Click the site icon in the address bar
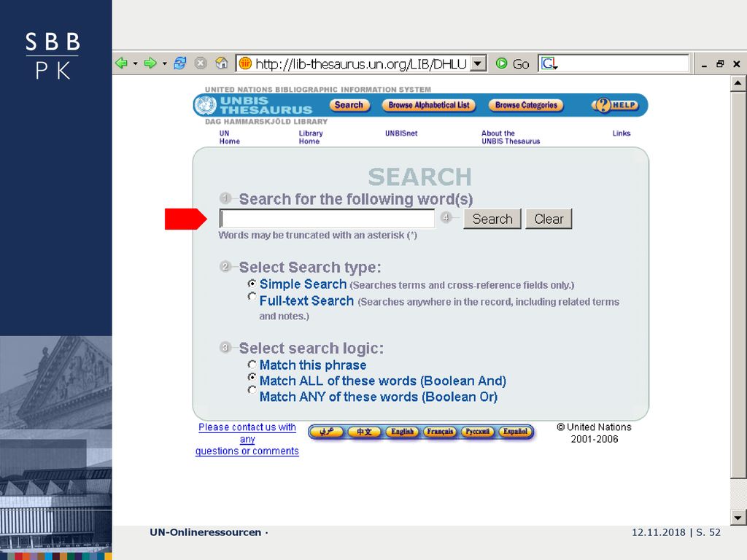747x560 pixels. [x=245, y=63]
